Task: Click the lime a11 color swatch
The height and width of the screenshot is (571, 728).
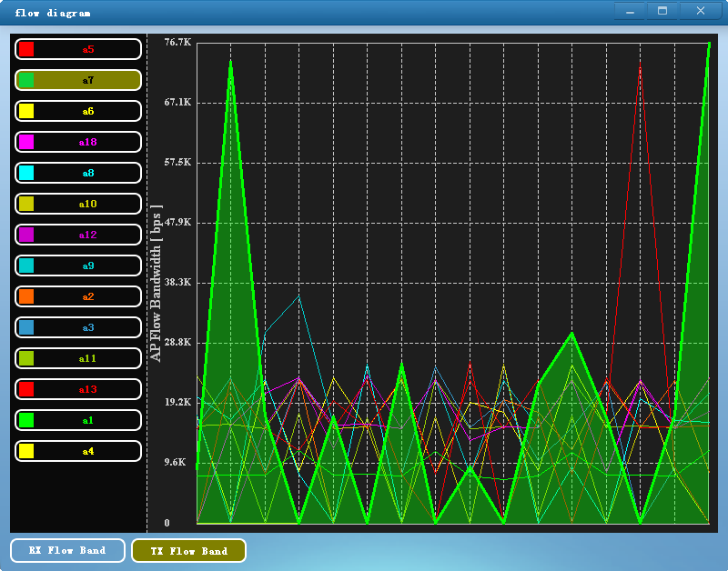Action: point(26,358)
